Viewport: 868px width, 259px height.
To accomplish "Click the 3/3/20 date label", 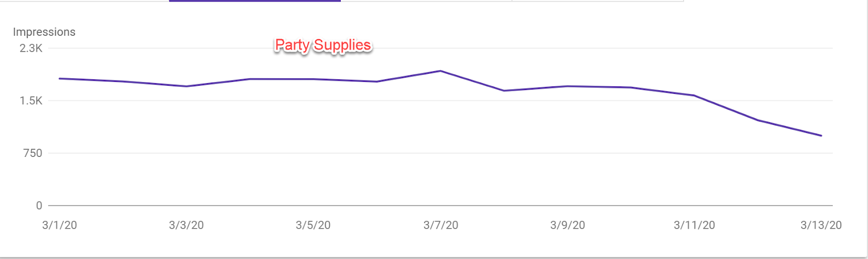I will coord(187,225).
